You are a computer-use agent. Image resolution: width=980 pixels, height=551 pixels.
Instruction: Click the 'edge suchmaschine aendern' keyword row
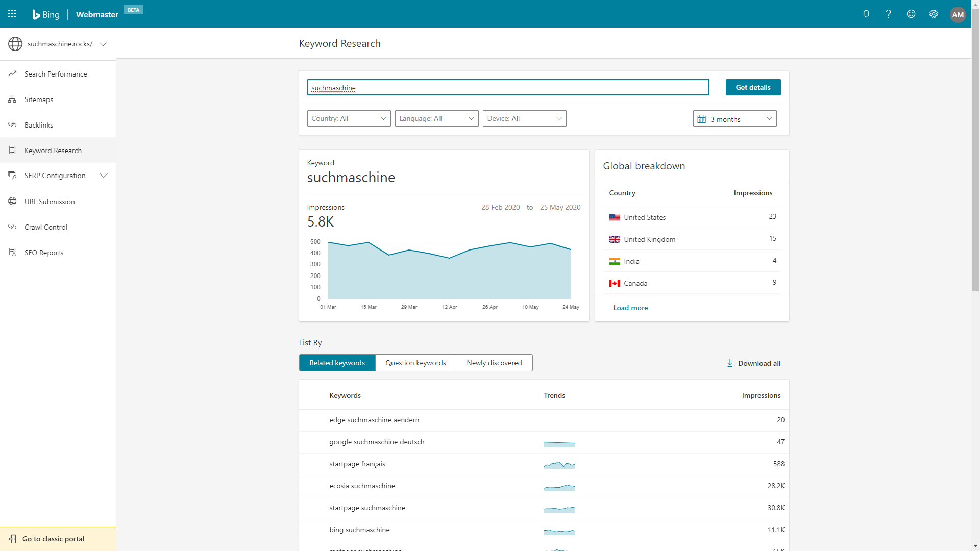tap(544, 420)
